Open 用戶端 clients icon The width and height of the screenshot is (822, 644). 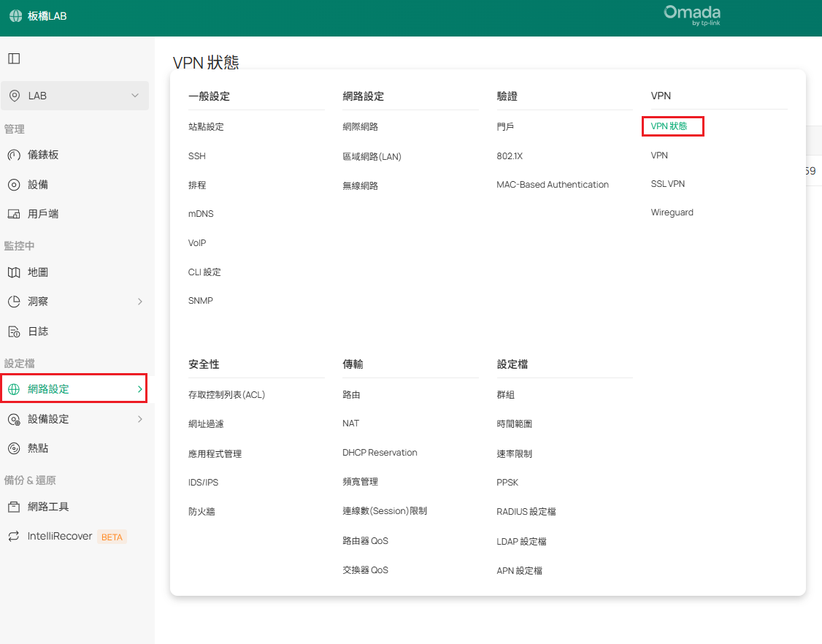14,214
